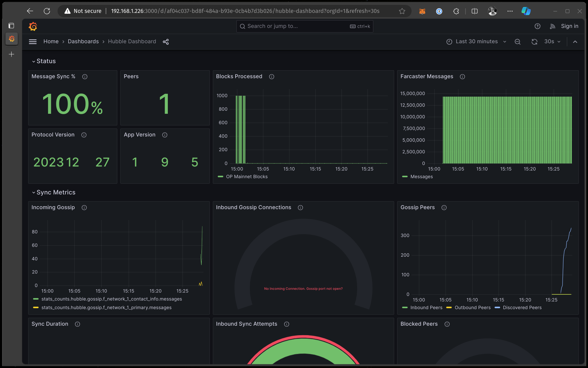Share the Hubble Dashboard
This screenshot has height=368, width=588.
pos(166,42)
